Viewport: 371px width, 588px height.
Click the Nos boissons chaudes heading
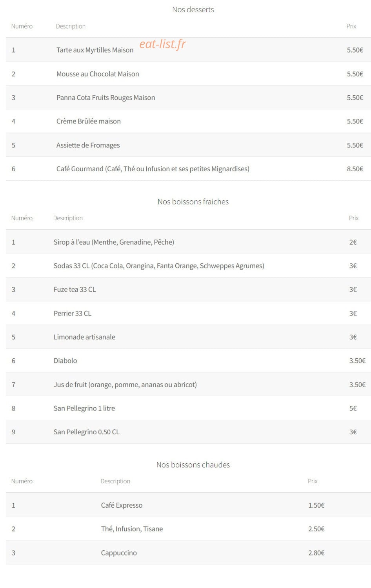[193, 465]
